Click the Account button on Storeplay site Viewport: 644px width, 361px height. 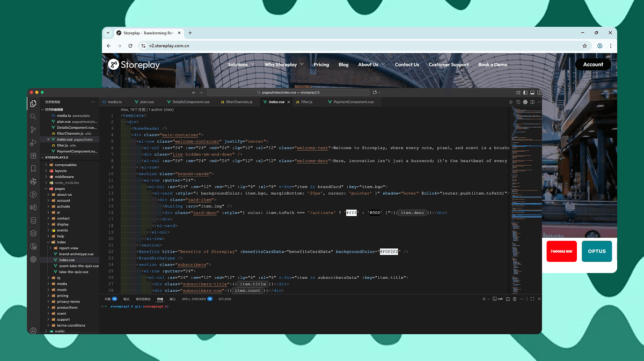pyautogui.click(x=593, y=64)
